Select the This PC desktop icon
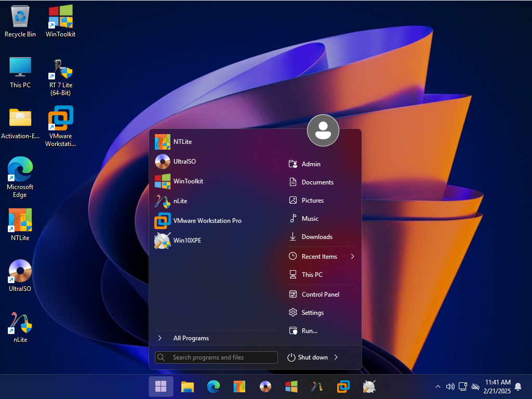The image size is (532, 399). [20, 72]
